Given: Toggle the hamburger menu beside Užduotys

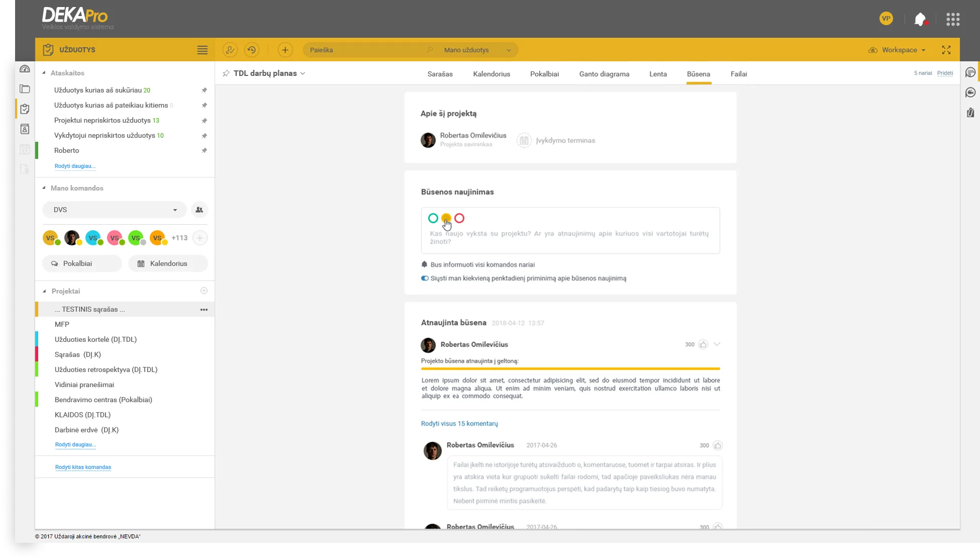Looking at the screenshot, I should point(202,50).
